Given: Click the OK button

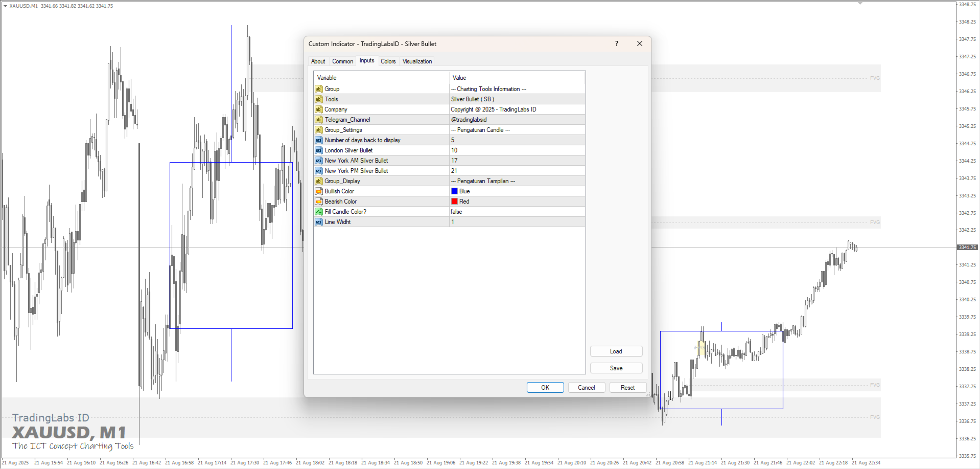Looking at the screenshot, I should coord(545,388).
